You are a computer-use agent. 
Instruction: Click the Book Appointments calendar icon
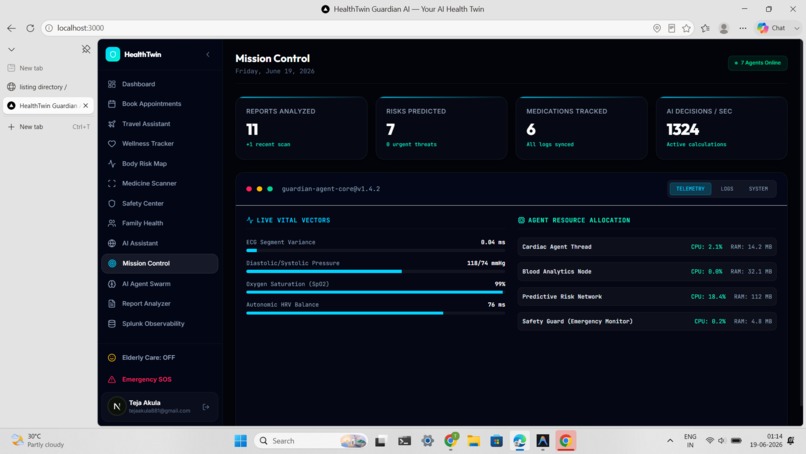tap(112, 104)
